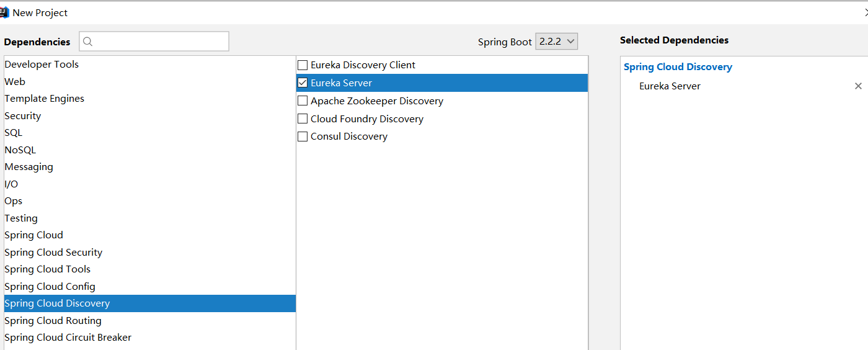Select the Web category

[x=149, y=81]
